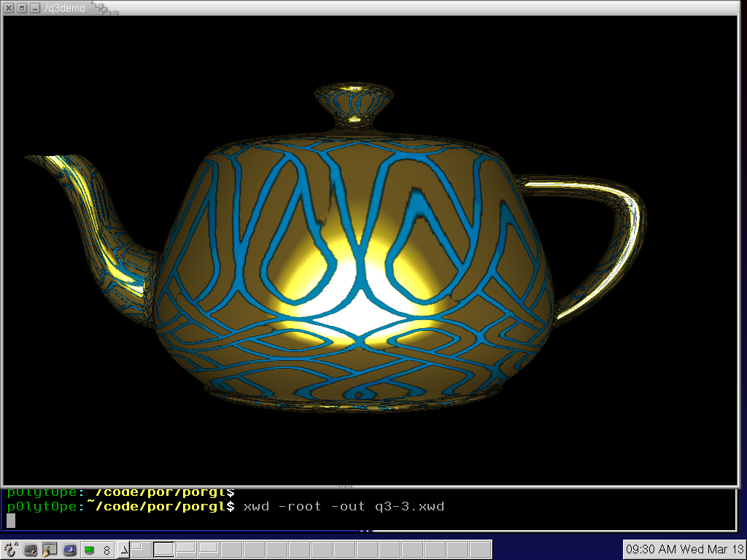Close the ./q3demo window
Viewport: 747px width, 560px height.
click(x=9, y=7)
